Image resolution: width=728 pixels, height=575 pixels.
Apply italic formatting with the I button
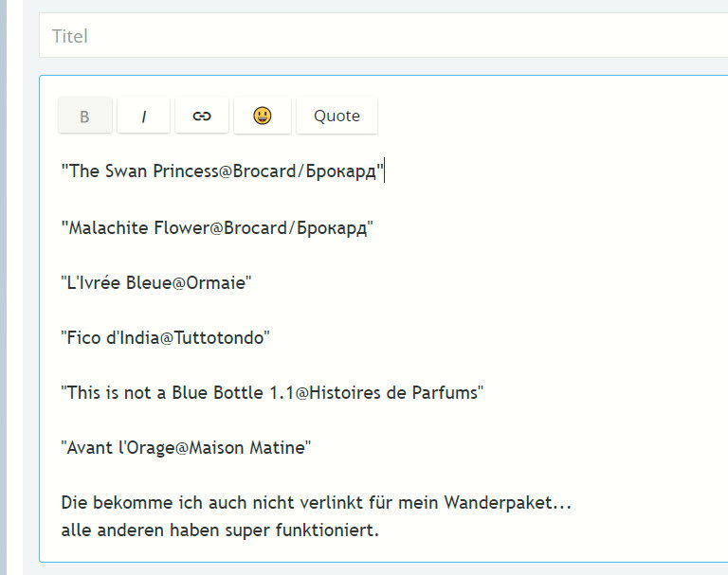(143, 116)
